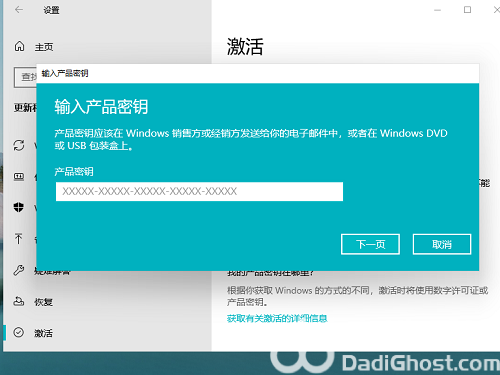The height and width of the screenshot is (375, 500).
Task: Open 获取有关激活的详细信息 link
Action: coord(277,318)
